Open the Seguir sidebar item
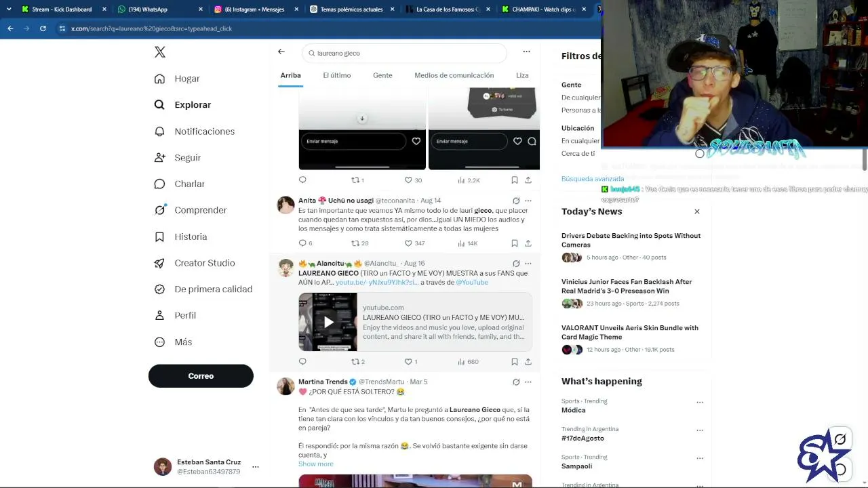Image resolution: width=868 pixels, height=488 pixels. click(177, 157)
